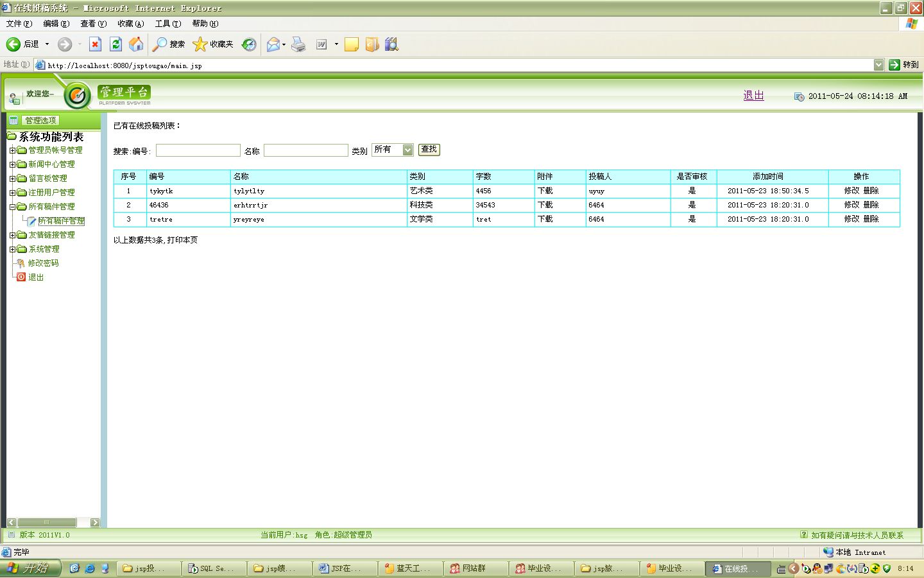Click the 修改密码 key icon
The image size is (924, 578).
[21, 263]
